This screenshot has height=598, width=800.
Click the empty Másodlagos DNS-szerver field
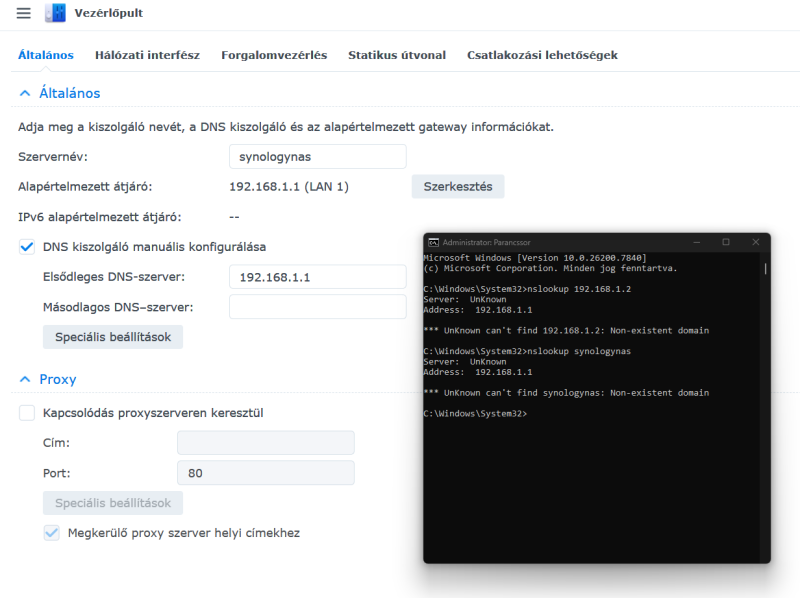coord(317,307)
